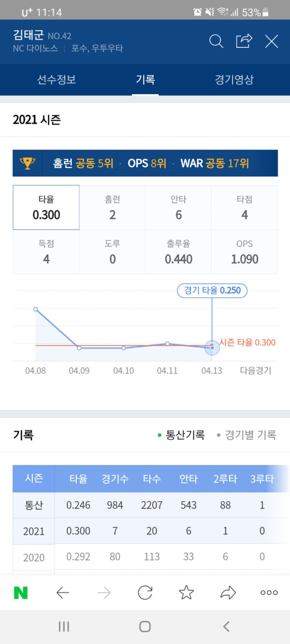Click the 04.08 data point on chart
The width and height of the screenshot is (290, 644).
(36, 309)
